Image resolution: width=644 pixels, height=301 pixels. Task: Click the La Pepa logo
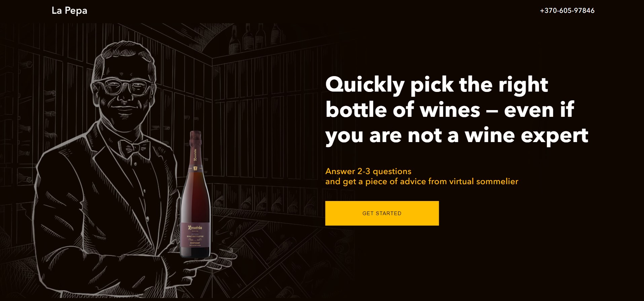(69, 11)
